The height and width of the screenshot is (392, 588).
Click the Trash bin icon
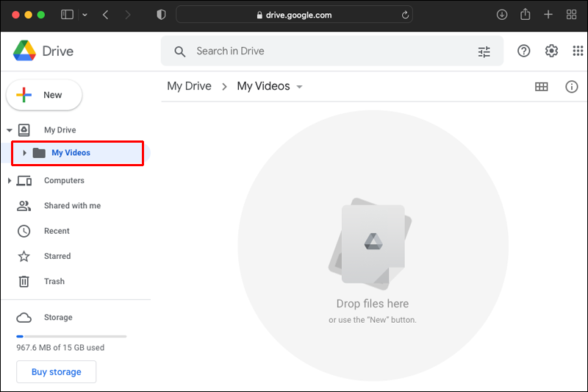pos(24,282)
